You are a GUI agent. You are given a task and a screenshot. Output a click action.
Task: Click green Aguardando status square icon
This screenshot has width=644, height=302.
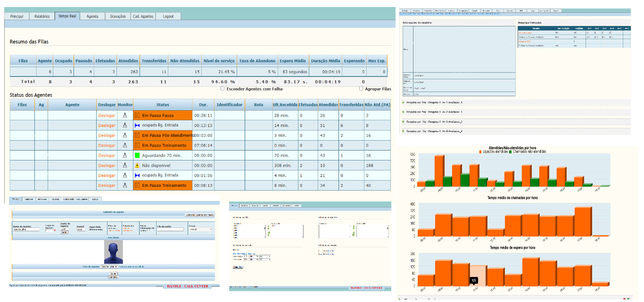point(137,155)
